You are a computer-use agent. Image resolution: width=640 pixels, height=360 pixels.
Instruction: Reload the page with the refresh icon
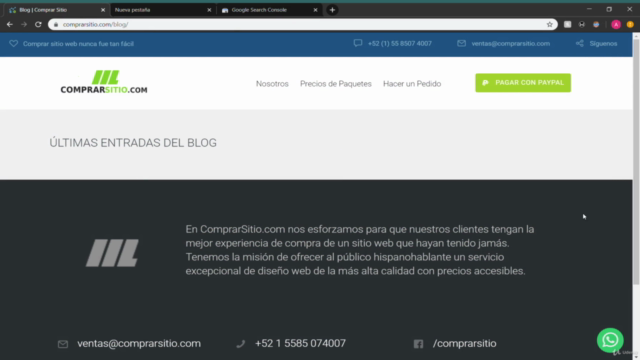[x=38, y=24]
